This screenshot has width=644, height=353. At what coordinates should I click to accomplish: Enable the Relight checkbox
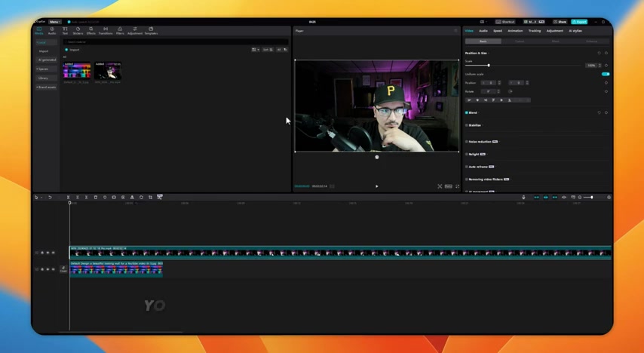[467, 154]
